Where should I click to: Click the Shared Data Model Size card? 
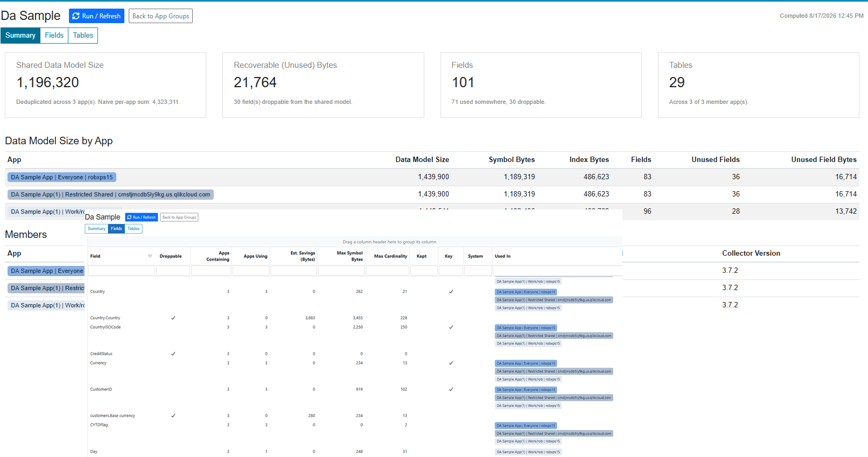pos(106,85)
